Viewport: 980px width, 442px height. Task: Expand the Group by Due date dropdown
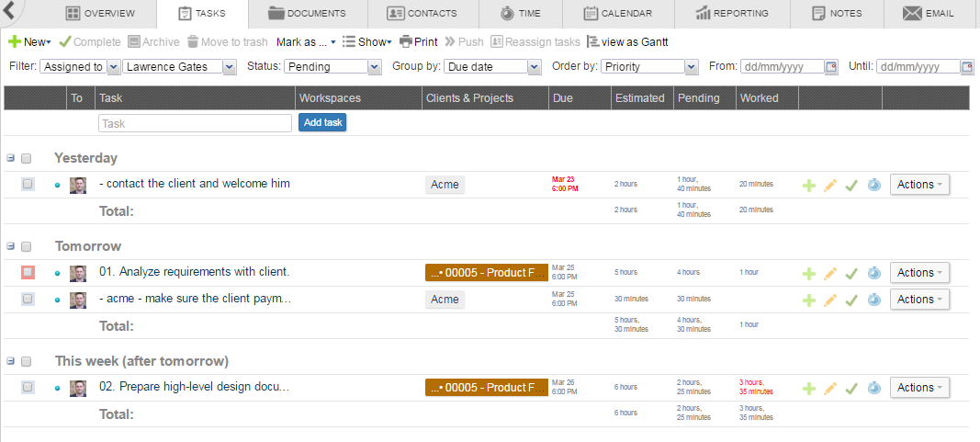coord(492,67)
